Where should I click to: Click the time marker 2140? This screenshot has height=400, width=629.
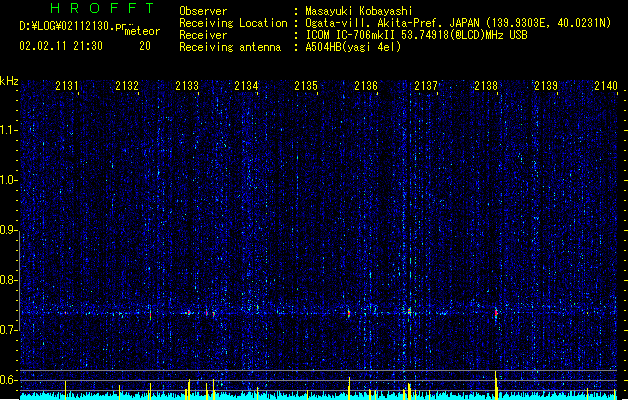[x=606, y=86]
